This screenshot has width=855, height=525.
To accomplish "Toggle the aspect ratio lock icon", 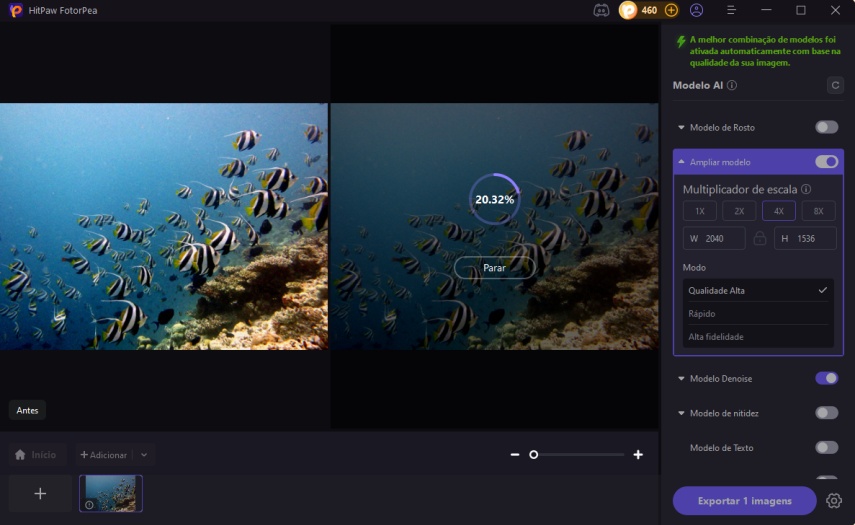I will click(760, 238).
